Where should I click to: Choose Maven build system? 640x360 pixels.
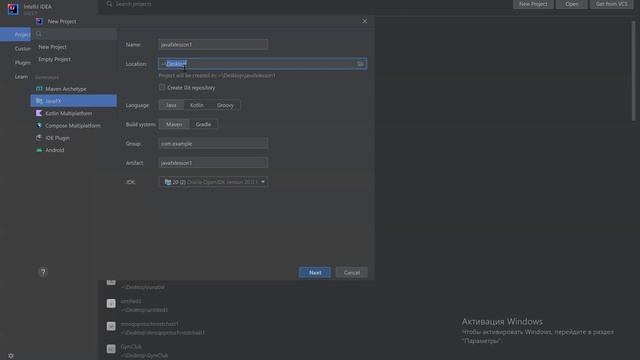click(x=174, y=124)
